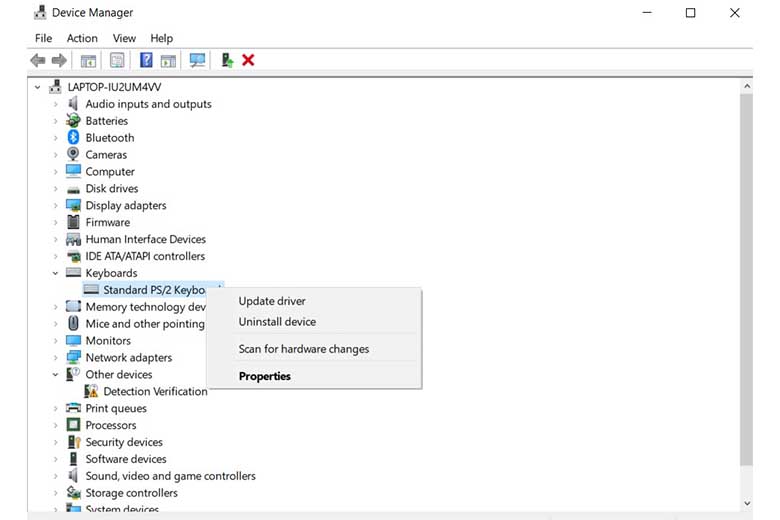Open the View menu
780x520 pixels.
coord(124,38)
